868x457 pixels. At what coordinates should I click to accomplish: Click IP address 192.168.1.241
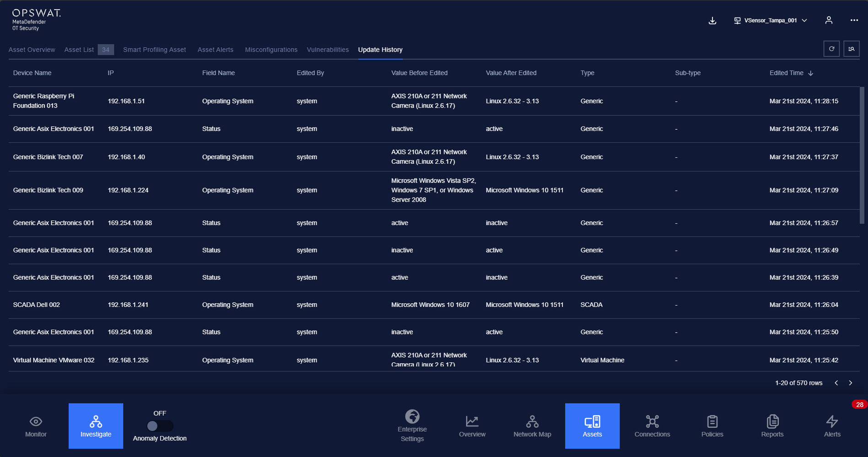[x=128, y=305]
